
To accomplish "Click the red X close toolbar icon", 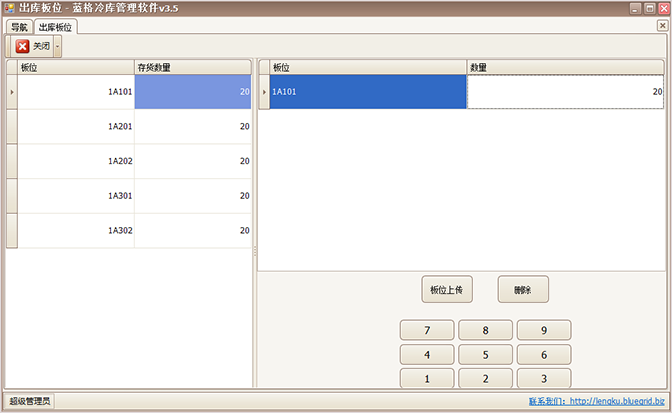I will point(22,46).
